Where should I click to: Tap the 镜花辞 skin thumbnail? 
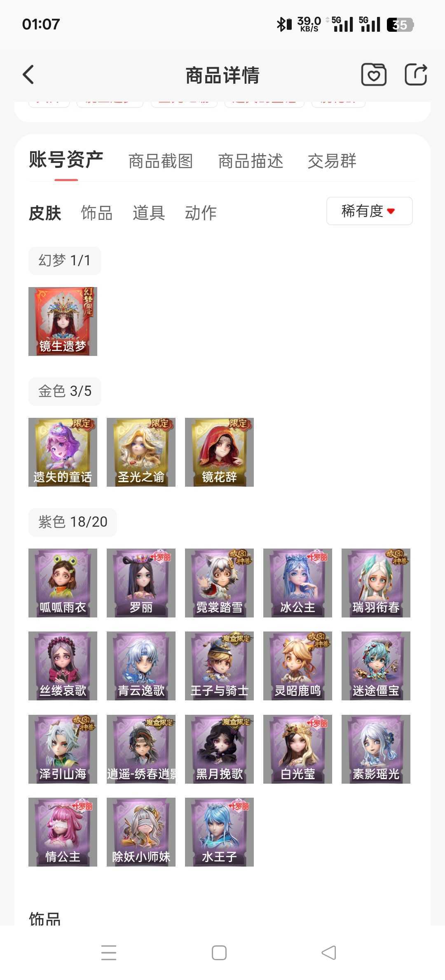click(x=219, y=452)
